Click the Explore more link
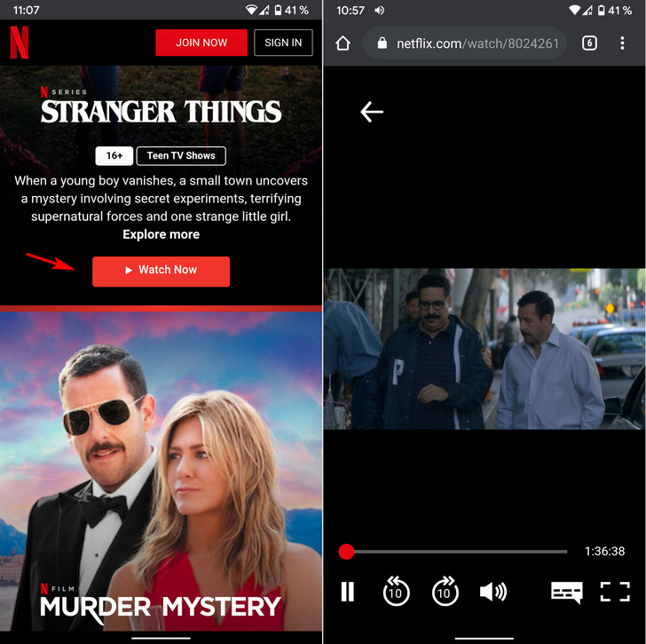Viewport: 646px width, 644px height. (x=161, y=234)
